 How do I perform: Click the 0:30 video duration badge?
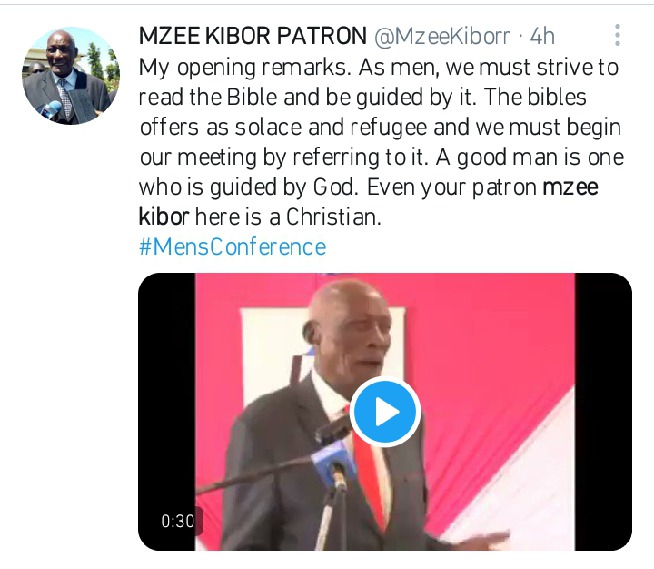[x=178, y=521]
